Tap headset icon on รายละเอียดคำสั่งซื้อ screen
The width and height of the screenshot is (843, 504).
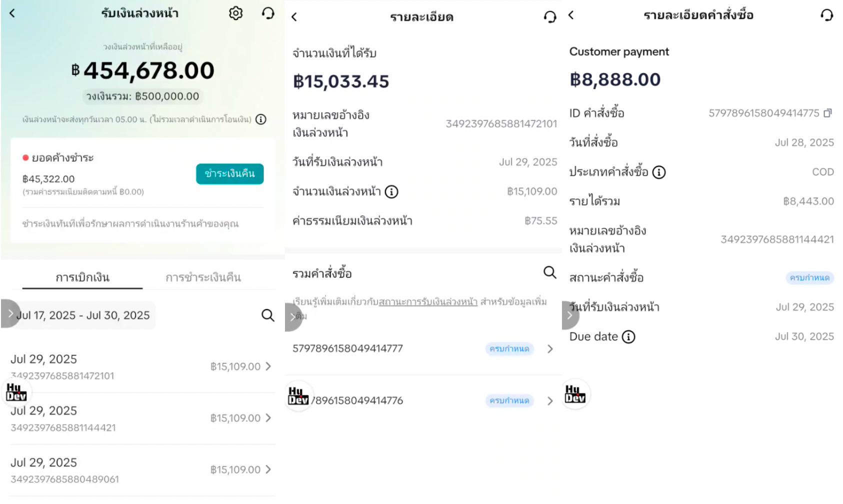coord(826,15)
